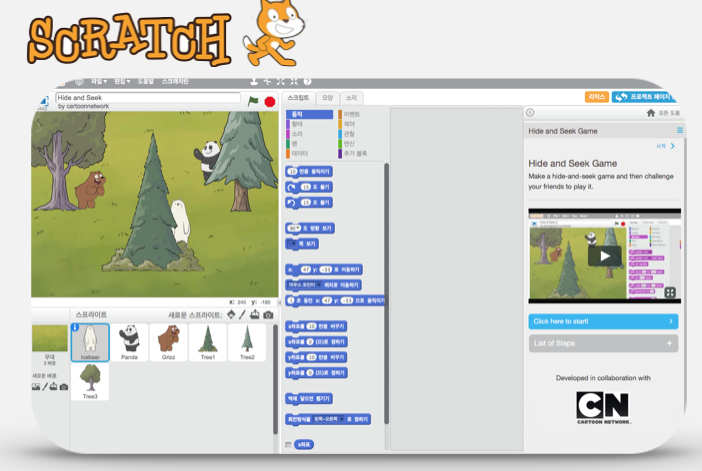Screen dimensions: 702x471
Task: Click the blocks palette vertical scrollbar
Action: pyautogui.click(x=386, y=294)
